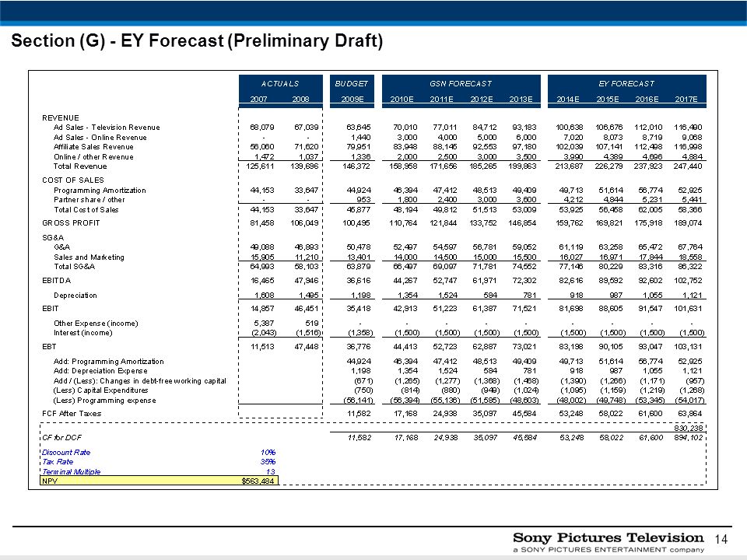747x560 pixels.
Task: Click the Total Revenue 2007 value 125,611
Action: coord(262,166)
